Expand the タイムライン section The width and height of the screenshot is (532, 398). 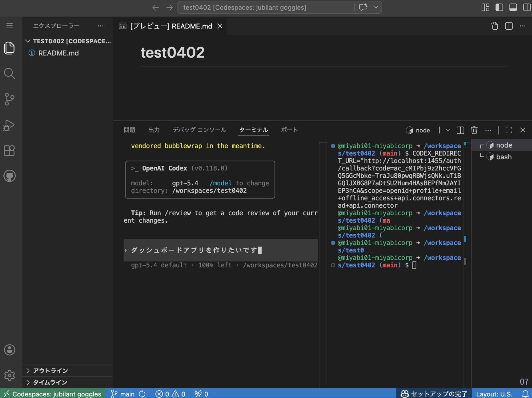click(x=68, y=382)
